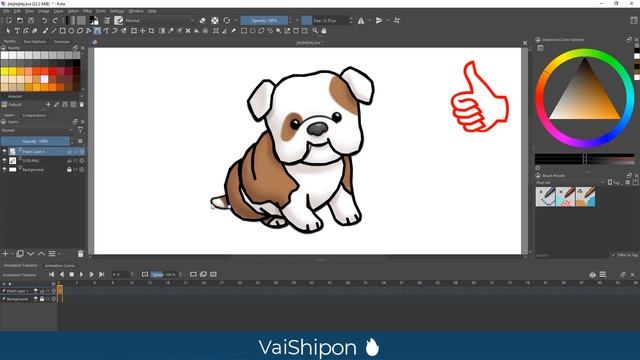Open the timeline settings hamburger menu
The width and height of the screenshot is (640, 360).
pos(603,275)
